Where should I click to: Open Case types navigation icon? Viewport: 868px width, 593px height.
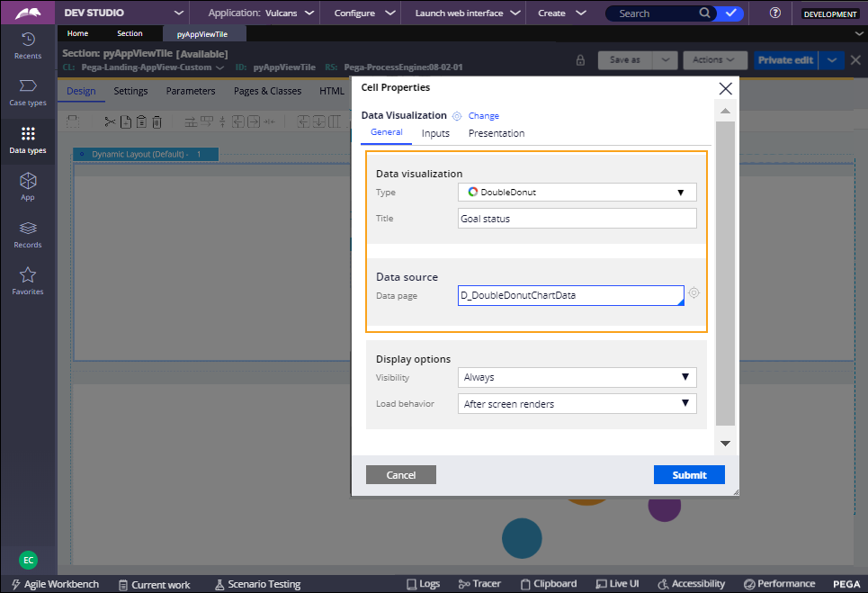28,92
